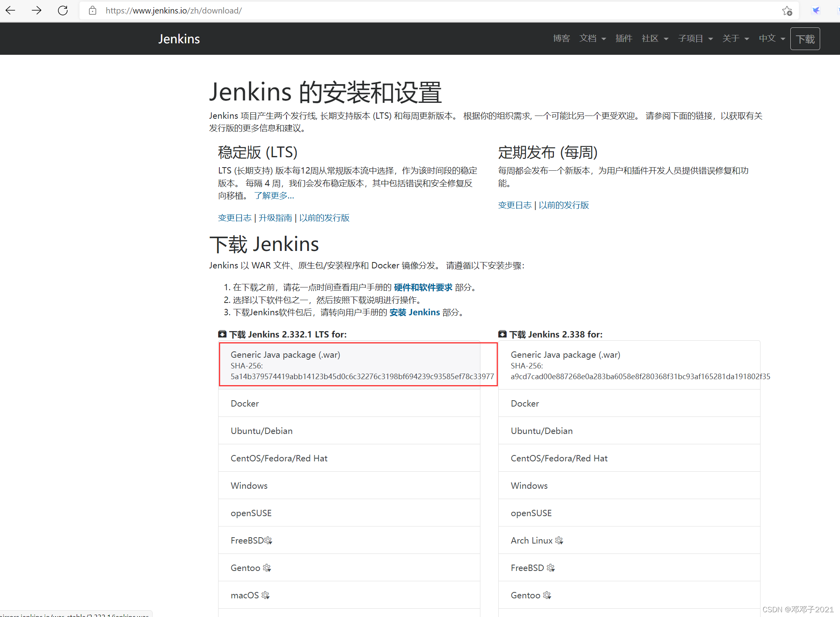Image resolution: width=840 pixels, height=617 pixels.
Task: Select Ubuntu/Debian under LTS downloads
Action: tap(349, 430)
